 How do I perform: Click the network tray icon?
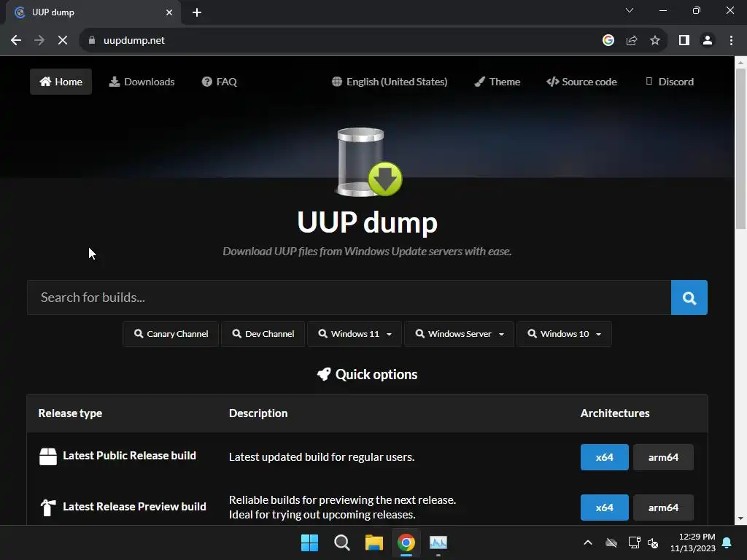pos(634,542)
